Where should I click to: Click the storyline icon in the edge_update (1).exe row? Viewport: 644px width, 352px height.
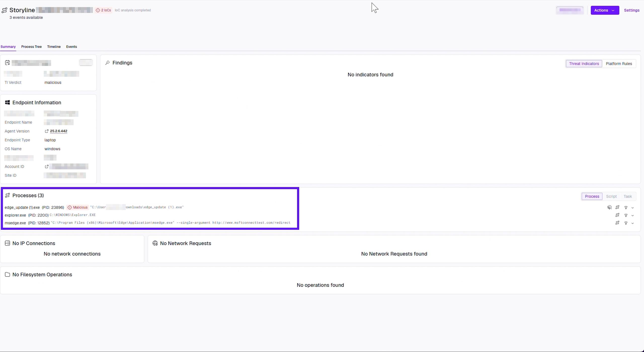click(617, 207)
